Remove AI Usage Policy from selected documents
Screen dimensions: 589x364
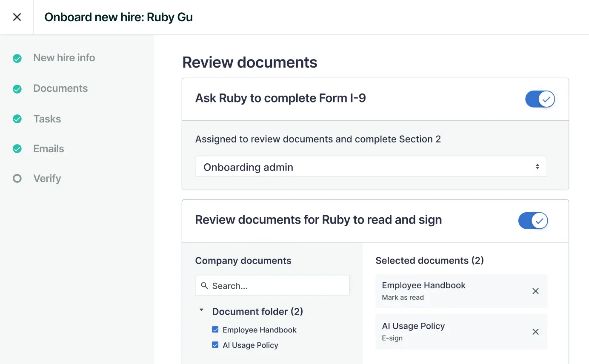tap(535, 332)
